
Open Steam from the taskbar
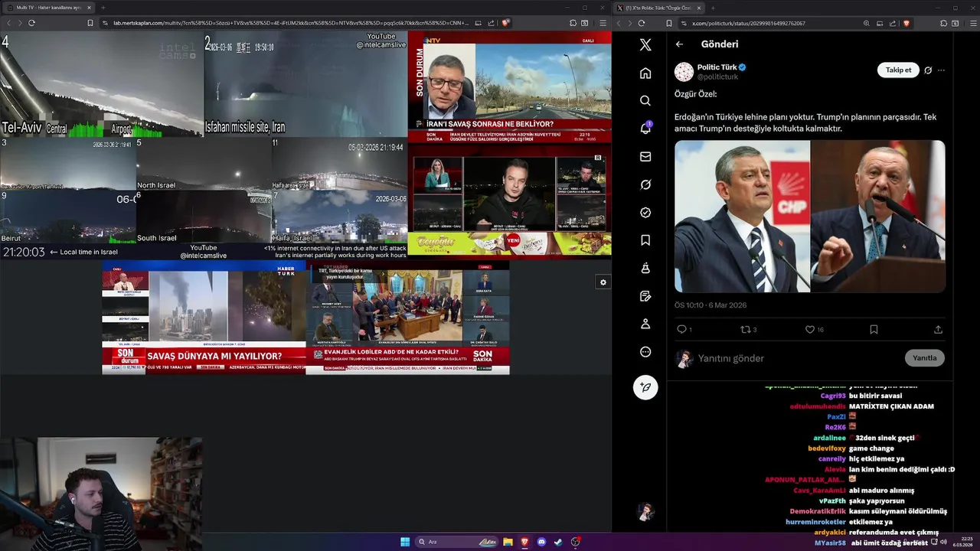558,542
